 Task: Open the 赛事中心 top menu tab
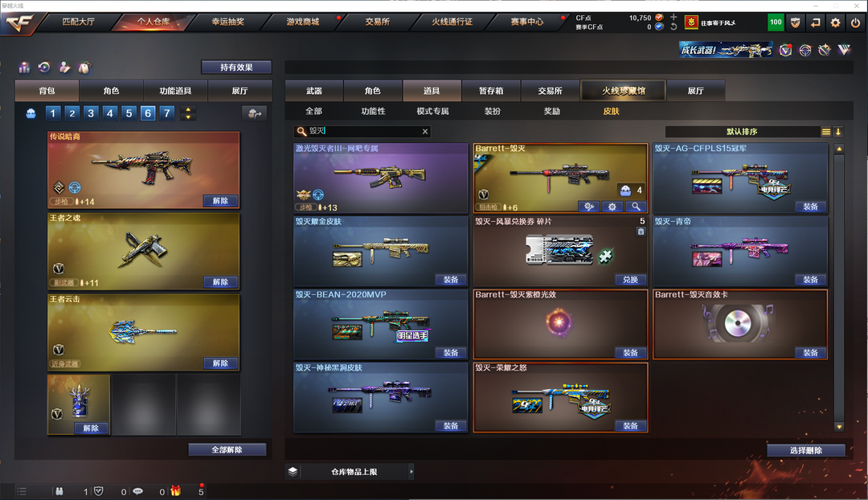(x=527, y=22)
